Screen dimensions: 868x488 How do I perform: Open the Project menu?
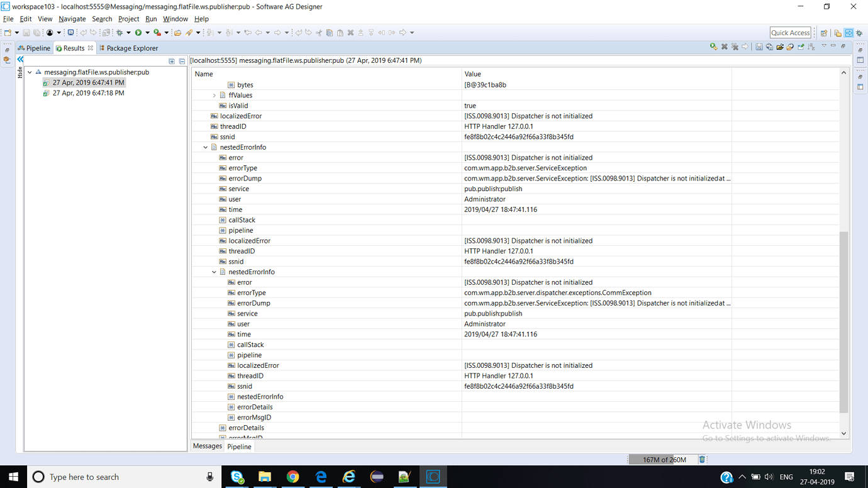tap(128, 19)
